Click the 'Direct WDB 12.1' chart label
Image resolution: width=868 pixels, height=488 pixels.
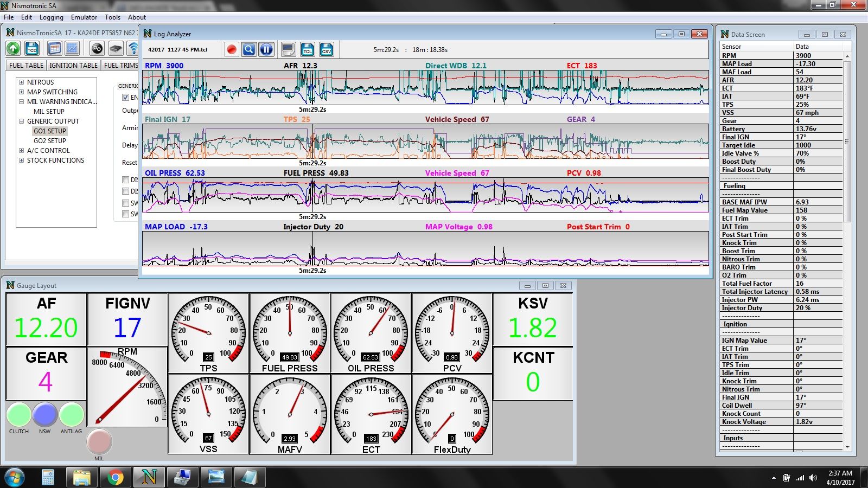[456, 66]
